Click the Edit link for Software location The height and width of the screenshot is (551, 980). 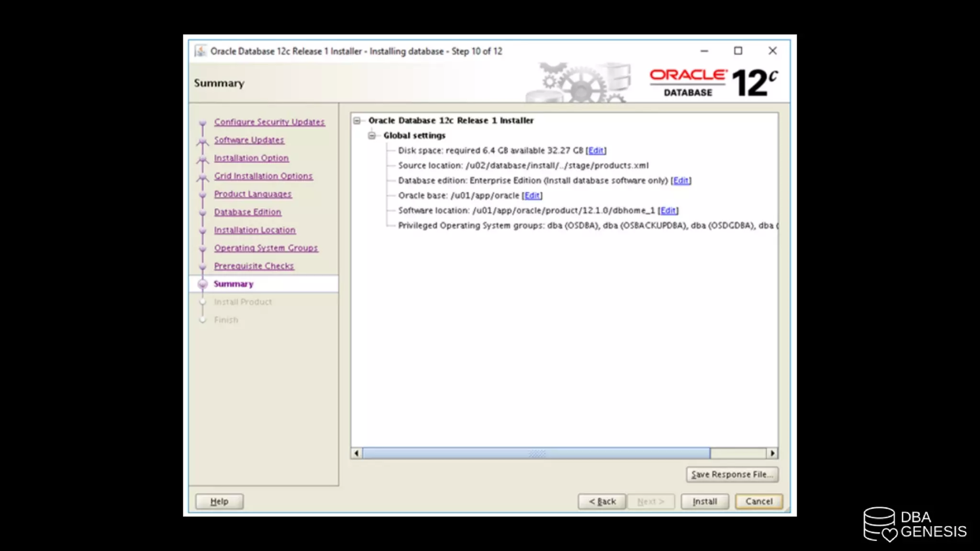668,210
